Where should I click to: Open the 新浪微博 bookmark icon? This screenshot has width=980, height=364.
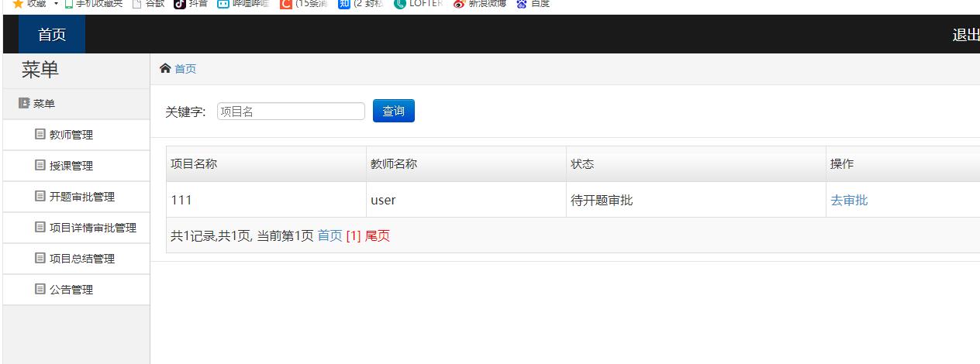coord(460,4)
